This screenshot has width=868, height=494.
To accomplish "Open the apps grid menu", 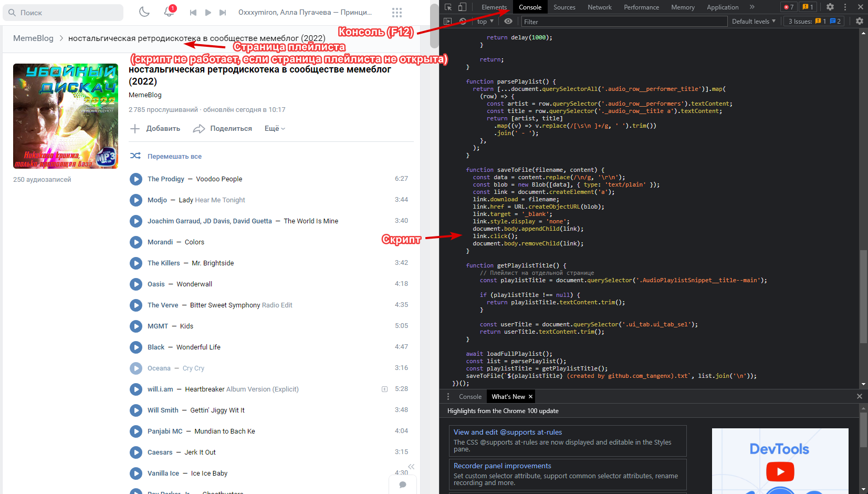I will click(x=397, y=13).
